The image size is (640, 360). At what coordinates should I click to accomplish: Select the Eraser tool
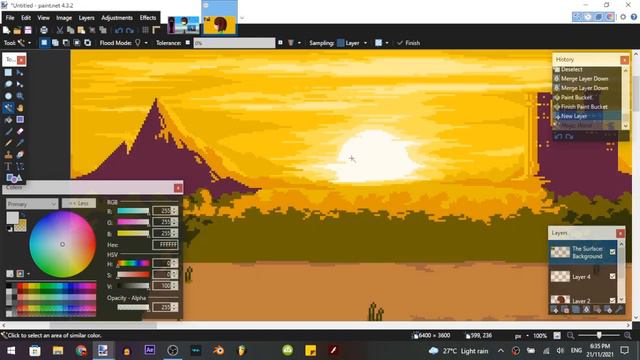[20, 131]
